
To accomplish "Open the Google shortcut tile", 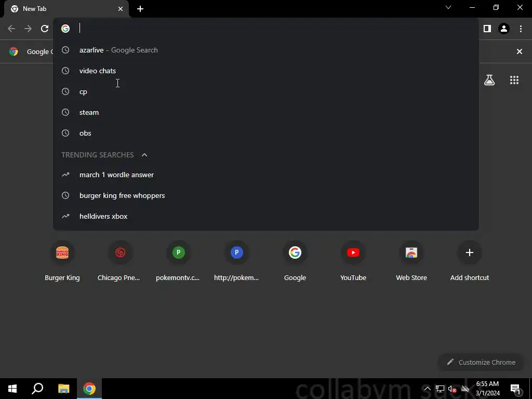I will point(295,261).
